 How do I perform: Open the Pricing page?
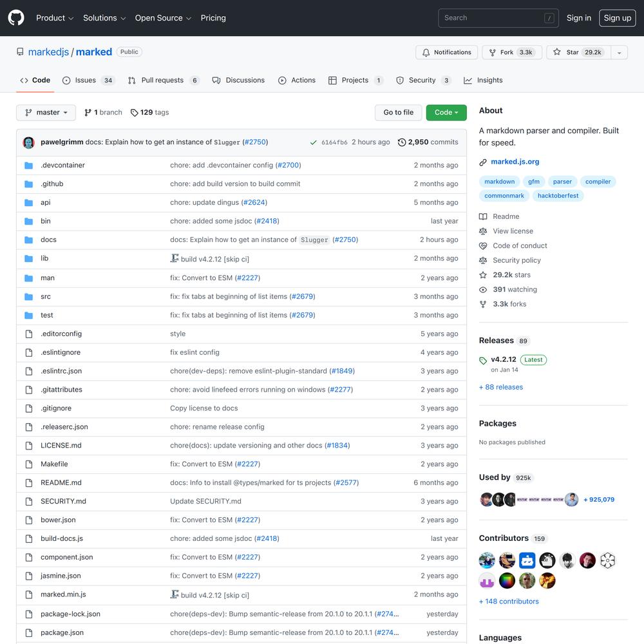[x=213, y=17]
